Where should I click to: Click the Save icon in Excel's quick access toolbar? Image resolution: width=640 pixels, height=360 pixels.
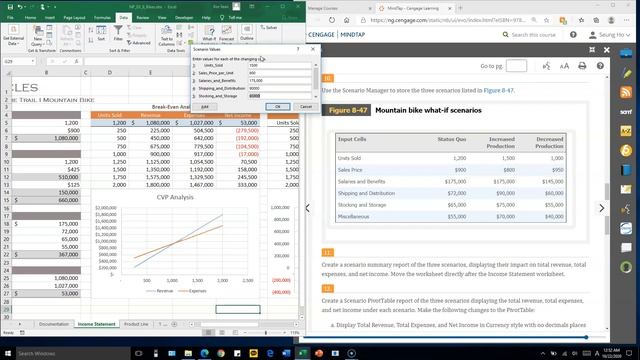pyautogui.click(x=10, y=7)
